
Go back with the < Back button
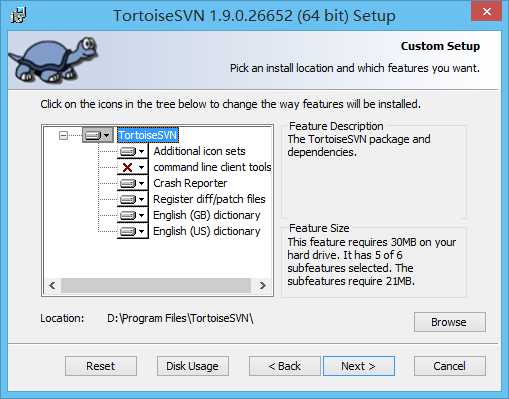[285, 366]
